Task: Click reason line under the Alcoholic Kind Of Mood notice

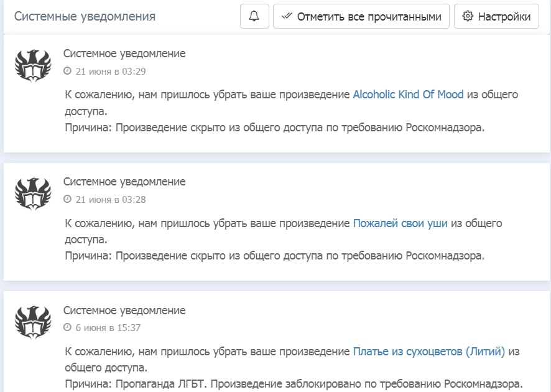Action: pyautogui.click(x=274, y=128)
